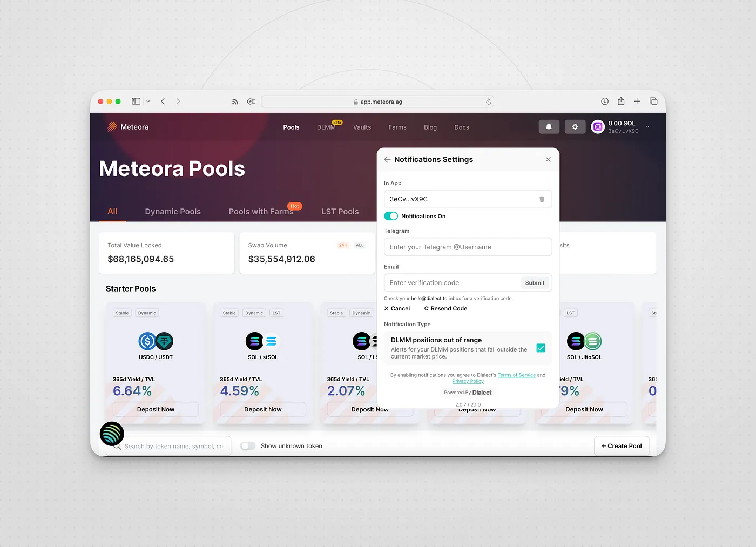Close the Notifications Settings panel
Screen dimensions: 756x547
[x=548, y=159]
